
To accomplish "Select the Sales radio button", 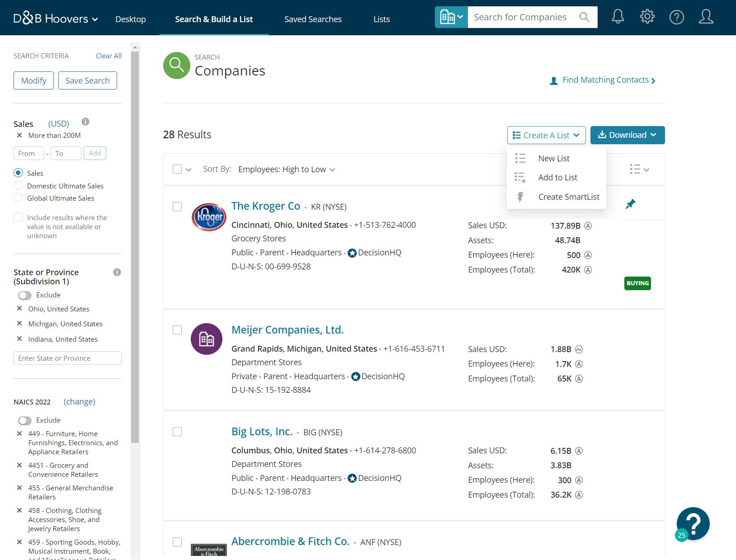I will click(x=18, y=173).
